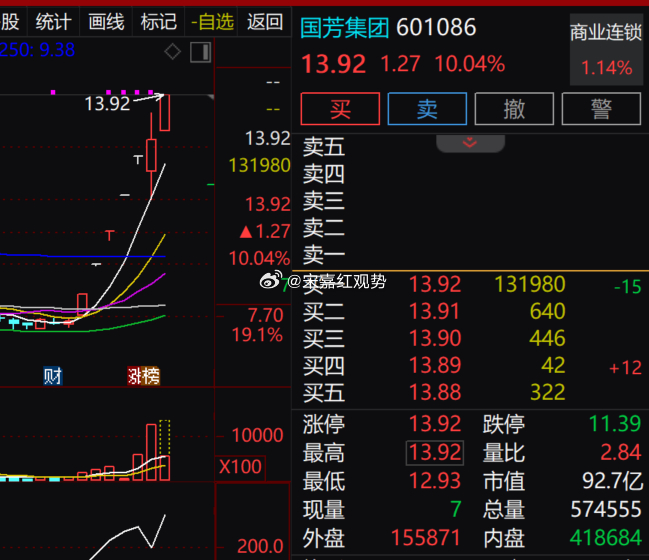Toggle the split-panel layout icon
Image resolution: width=649 pixels, height=560 pixels.
201,53
